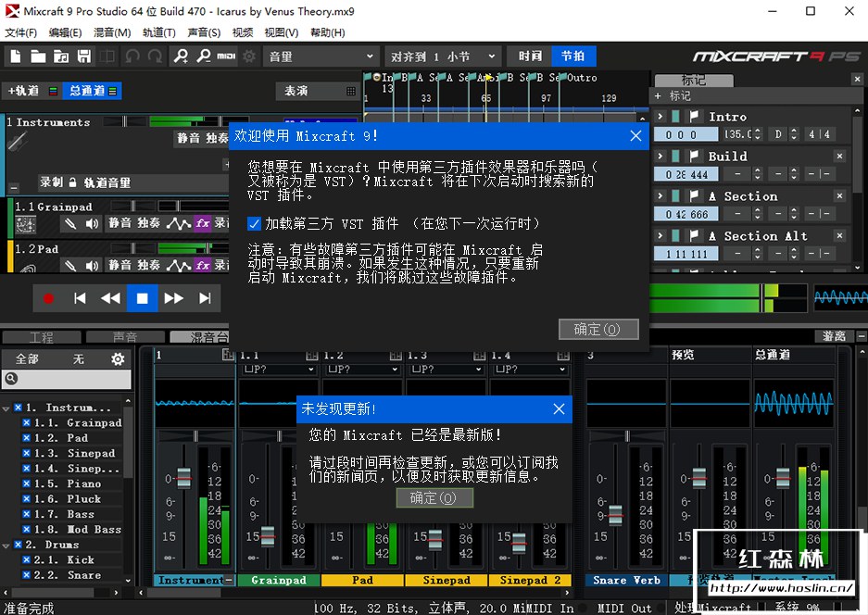Expand the Intro marker entry
This screenshot has width=868, height=615.
(x=660, y=117)
